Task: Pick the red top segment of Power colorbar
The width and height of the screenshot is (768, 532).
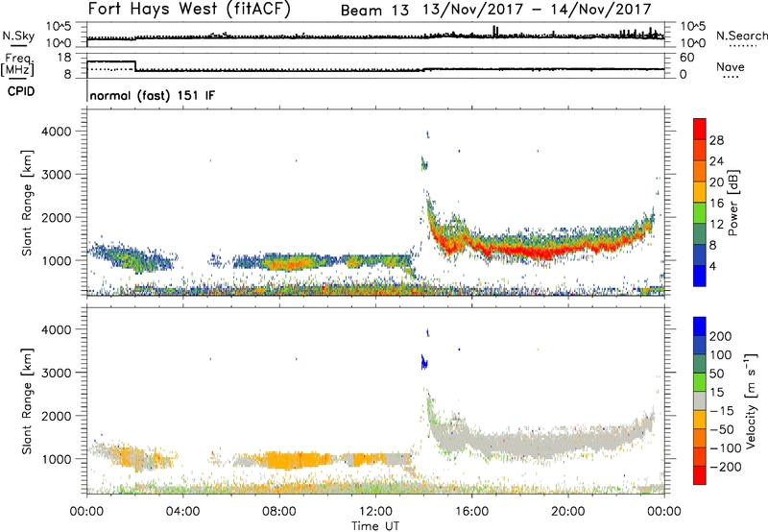Action: click(x=700, y=129)
